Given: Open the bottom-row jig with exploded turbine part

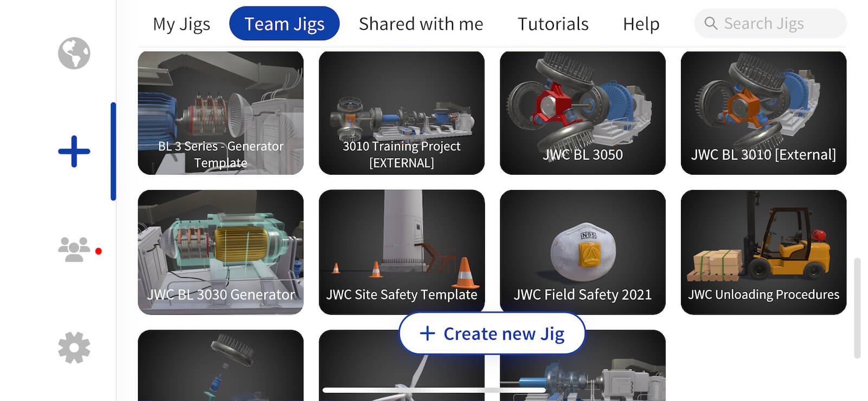Looking at the screenshot, I should [221, 365].
